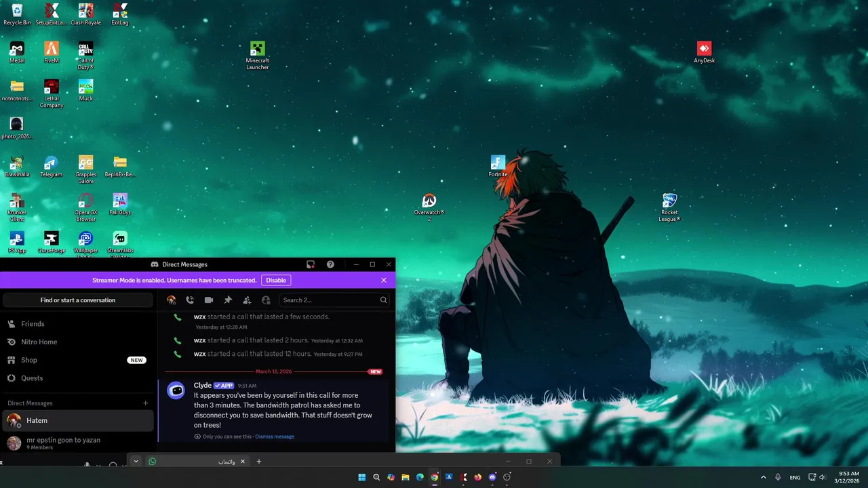Select the AnyDesk desktop icon

coord(704,52)
